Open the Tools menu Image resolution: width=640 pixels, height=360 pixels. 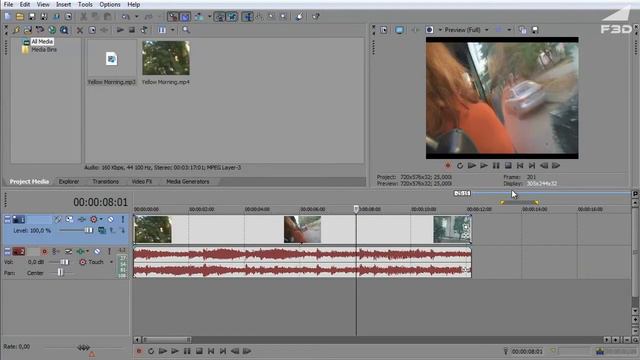[85, 4]
